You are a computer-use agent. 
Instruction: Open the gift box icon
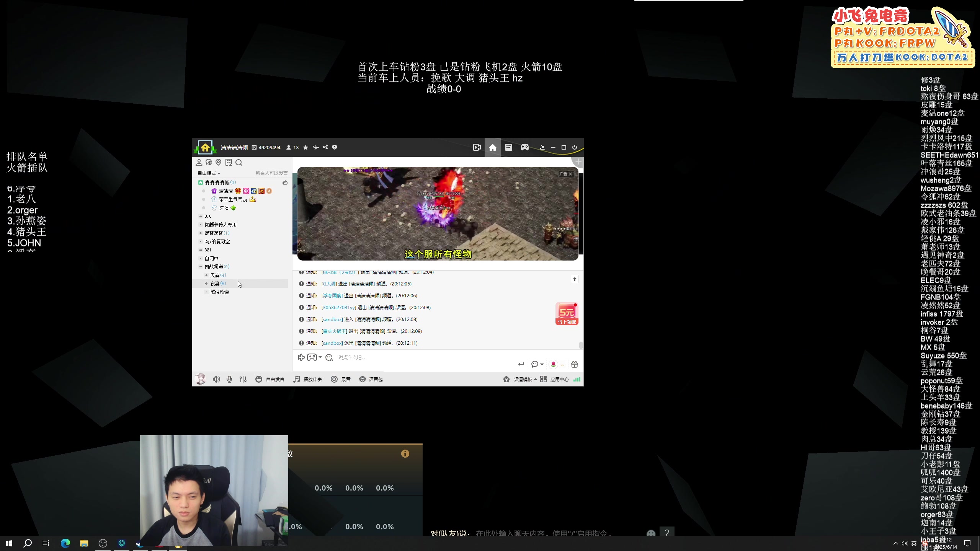pos(574,364)
